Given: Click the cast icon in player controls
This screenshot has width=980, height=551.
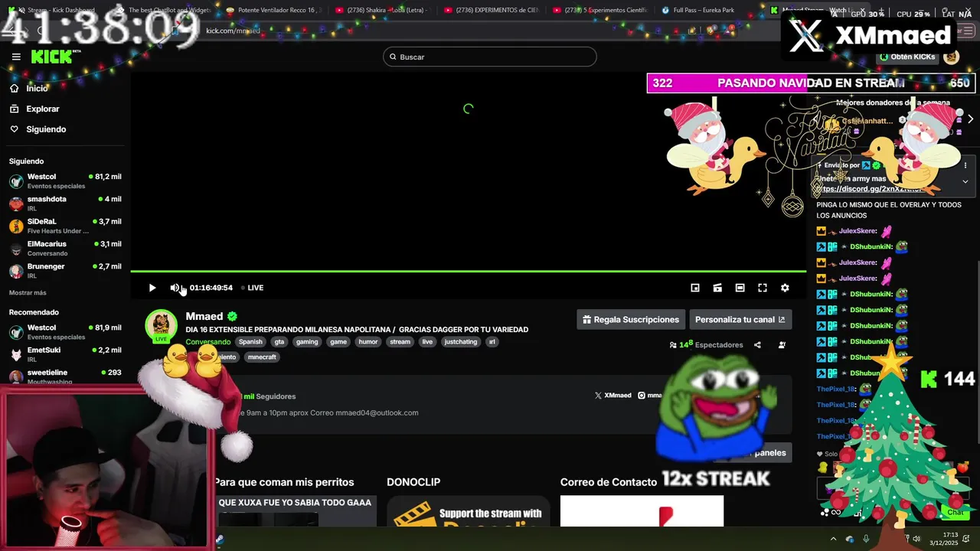Looking at the screenshot, I should (x=717, y=288).
